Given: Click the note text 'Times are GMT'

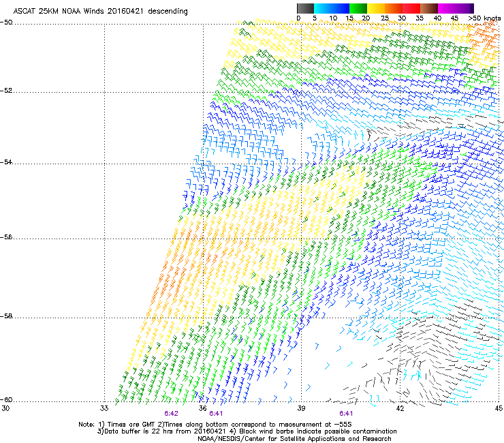Looking at the screenshot, I should pos(131,425).
